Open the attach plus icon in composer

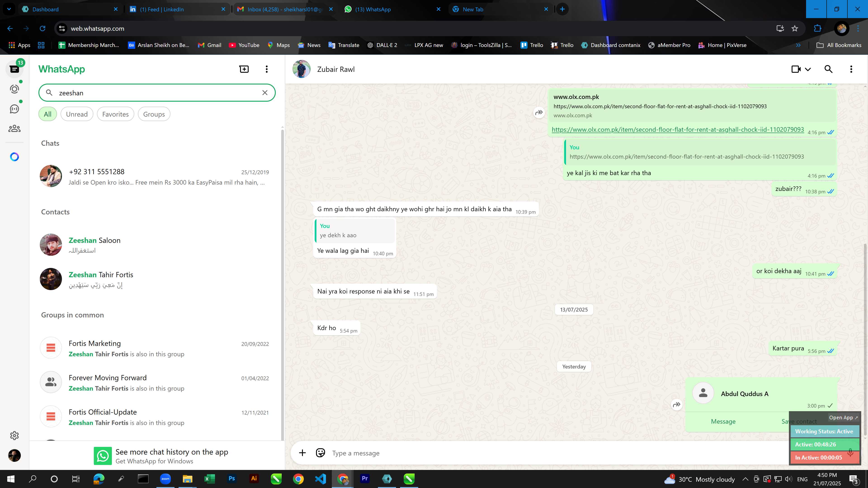(302, 453)
